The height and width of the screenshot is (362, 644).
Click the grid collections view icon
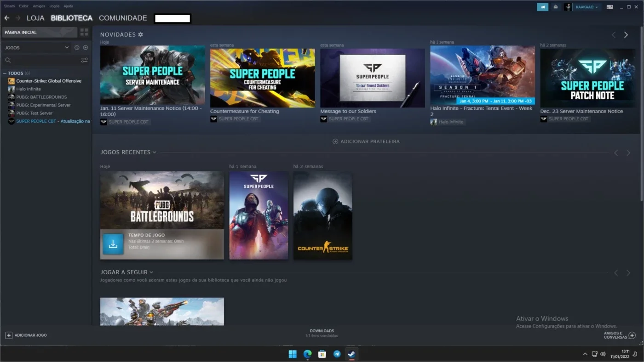84,32
